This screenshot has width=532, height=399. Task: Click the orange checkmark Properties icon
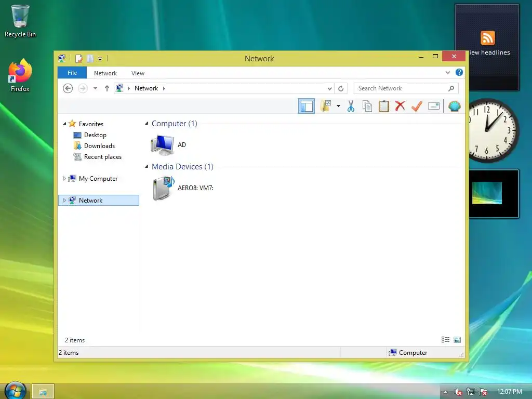click(x=417, y=106)
